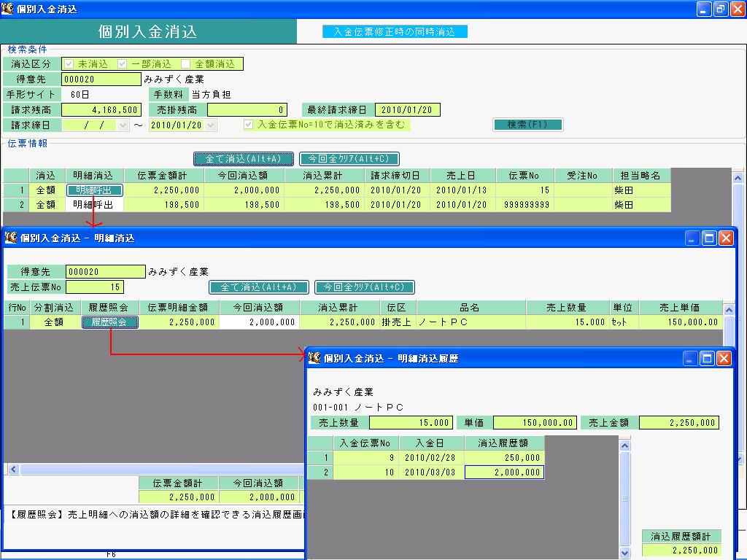Toggle the 未消込 checkbox
This screenshot has height=560, width=747.
pos(69,64)
